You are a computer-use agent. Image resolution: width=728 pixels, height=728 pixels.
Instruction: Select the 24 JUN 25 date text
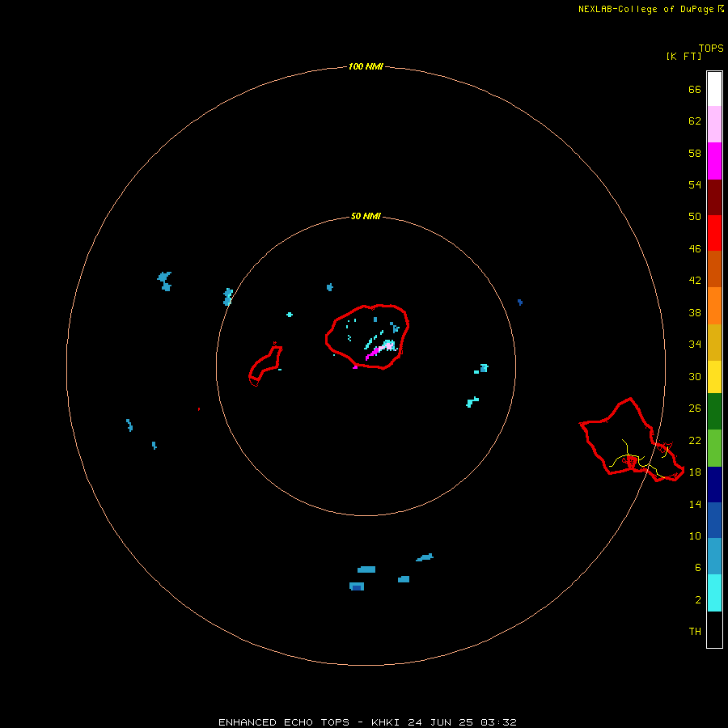pos(440,722)
